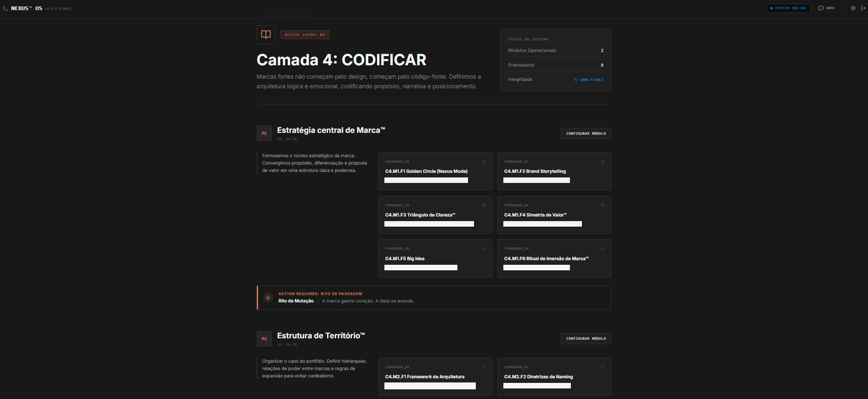Click cube icon on Golden Circle card
The width and height of the screenshot is (868, 399).
[484, 162]
